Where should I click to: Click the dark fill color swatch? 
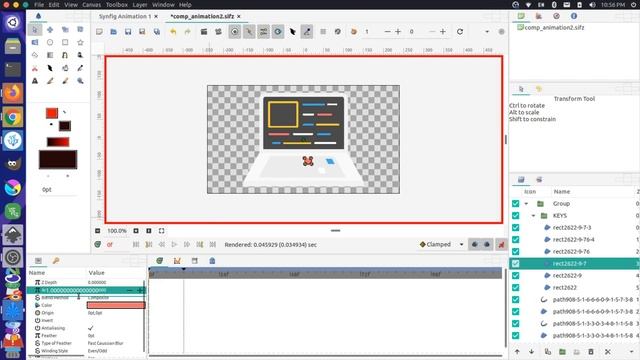point(65,126)
